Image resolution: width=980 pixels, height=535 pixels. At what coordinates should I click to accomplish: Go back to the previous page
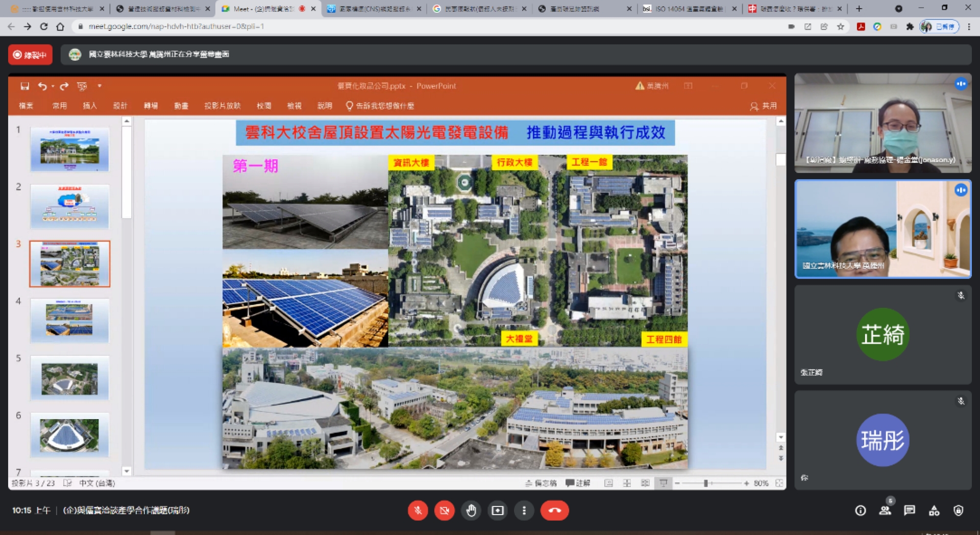pyautogui.click(x=11, y=27)
